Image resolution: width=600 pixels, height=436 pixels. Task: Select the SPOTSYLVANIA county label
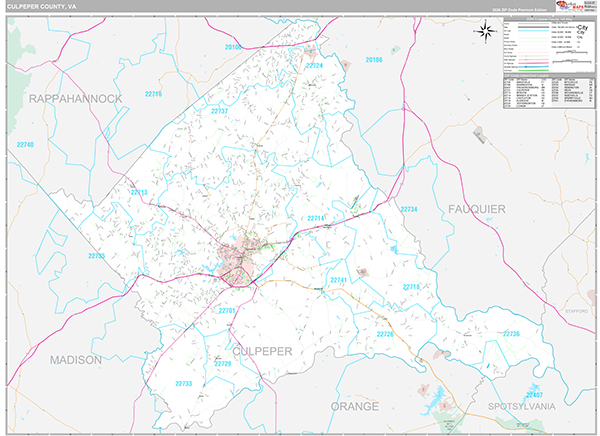522,407
